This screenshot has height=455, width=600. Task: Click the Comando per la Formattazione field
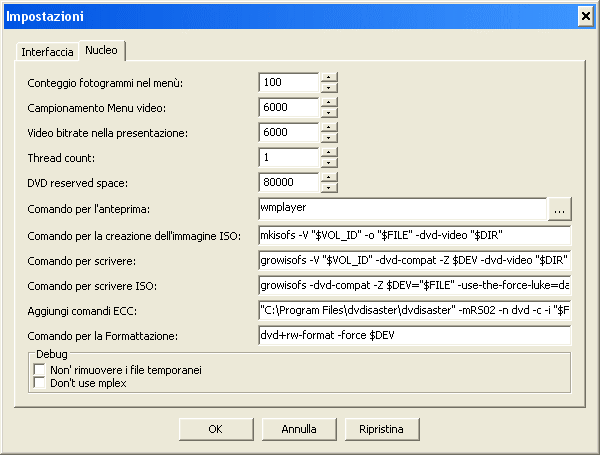click(412, 335)
